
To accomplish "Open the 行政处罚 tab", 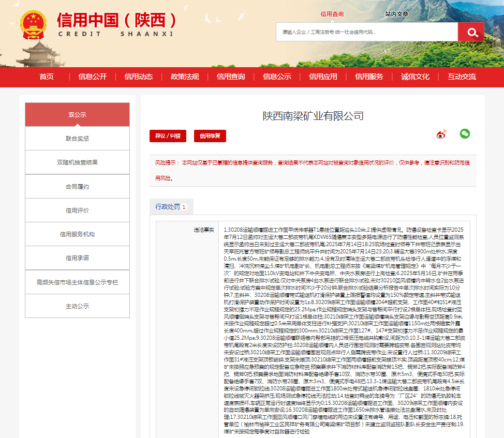I will [x=171, y=207].
